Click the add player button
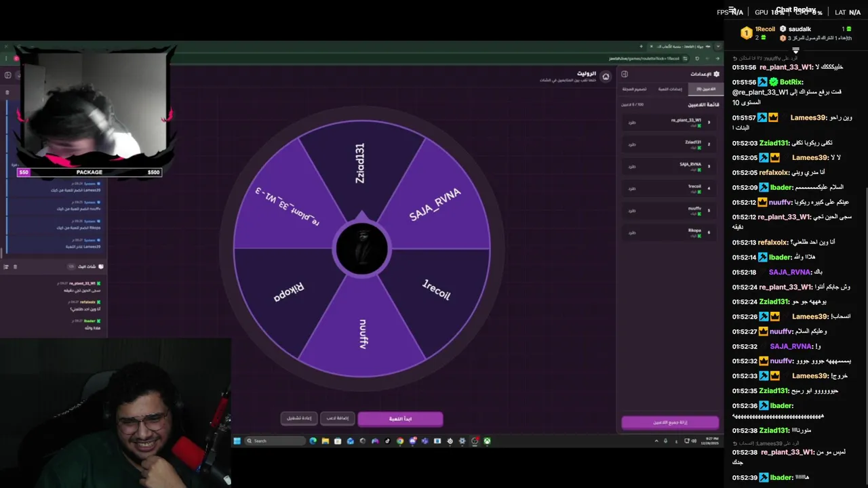Image resolution: width=868 pixels, height=488 pixels. tap(337, 418)
